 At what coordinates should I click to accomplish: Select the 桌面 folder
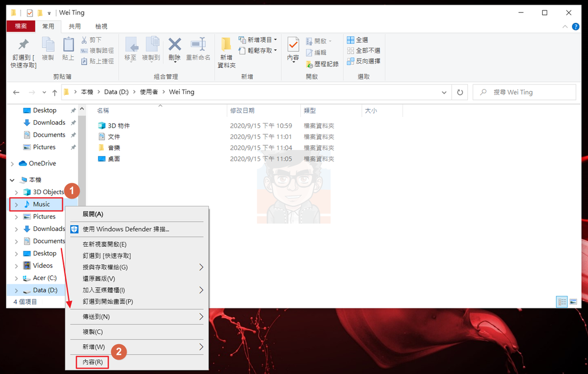(x=114, y=159)
